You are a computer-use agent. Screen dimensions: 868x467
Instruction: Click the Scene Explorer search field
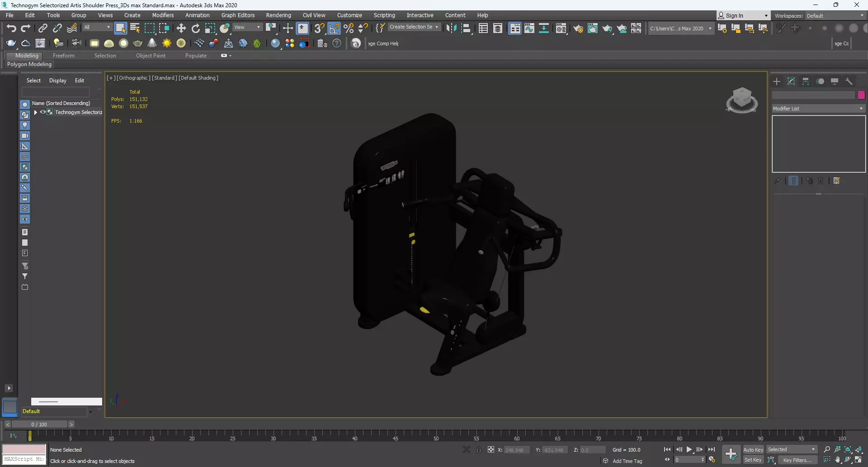point(56,92)
